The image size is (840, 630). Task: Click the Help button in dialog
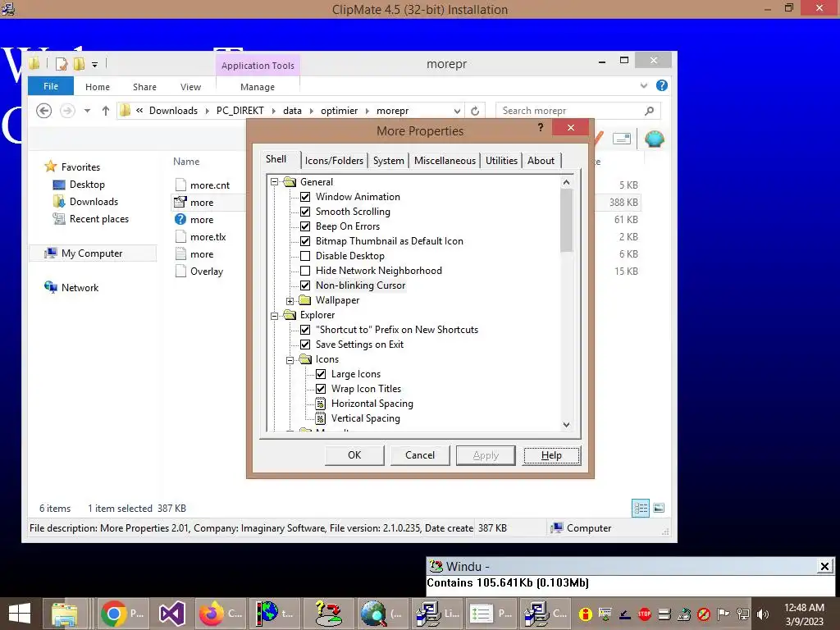point(551,455)
